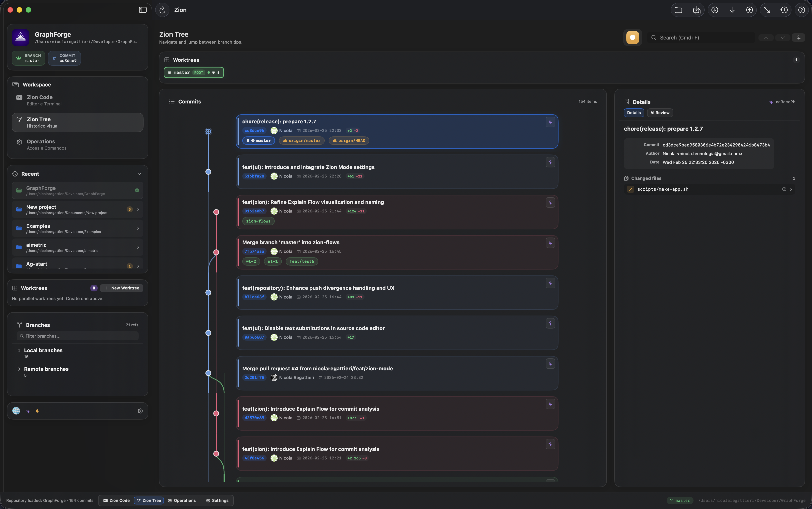Open AI actions on the prepare 1.2.7 commit
Viewport: 812px width, 509px height.
pos(550,122)
